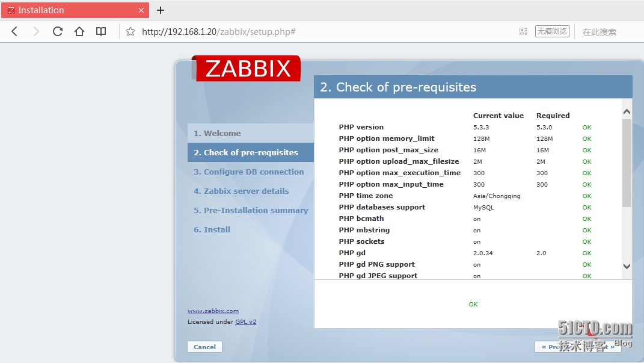Click the '2. Check of pre-requisites' page heading
Viewport: 644px width, 363px height.
[398, 87]
